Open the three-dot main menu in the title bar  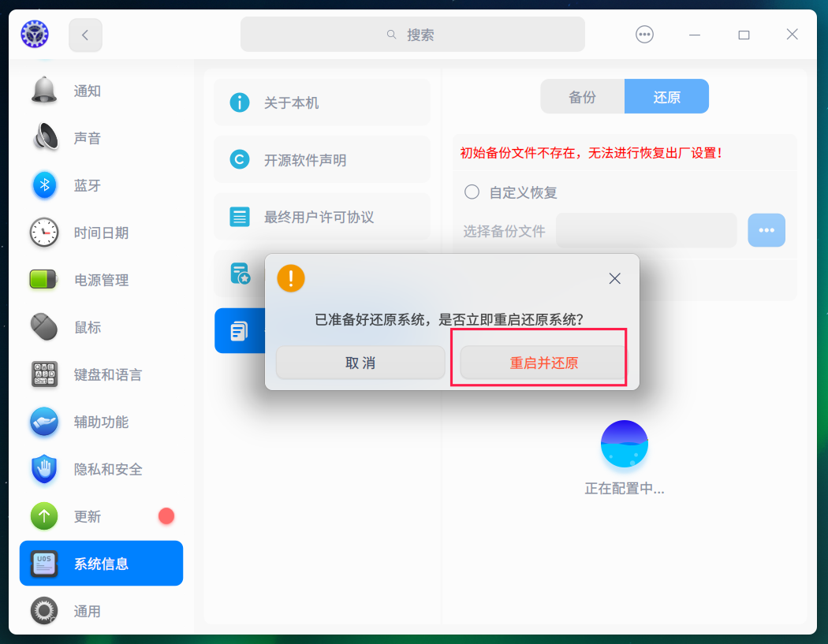coord(644,35)
